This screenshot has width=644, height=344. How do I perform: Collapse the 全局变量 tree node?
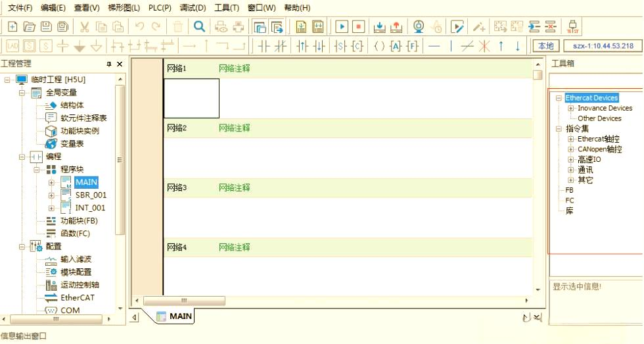point(22,93)
